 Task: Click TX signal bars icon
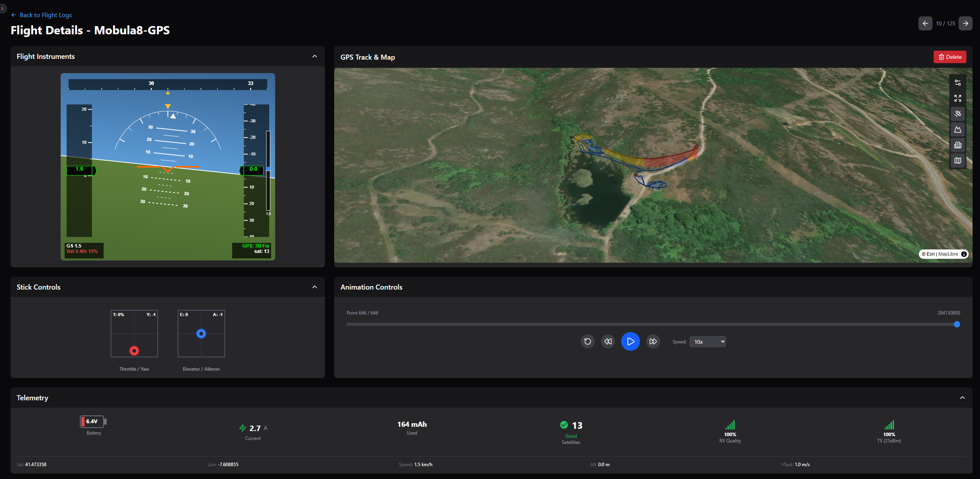(889, 425)
